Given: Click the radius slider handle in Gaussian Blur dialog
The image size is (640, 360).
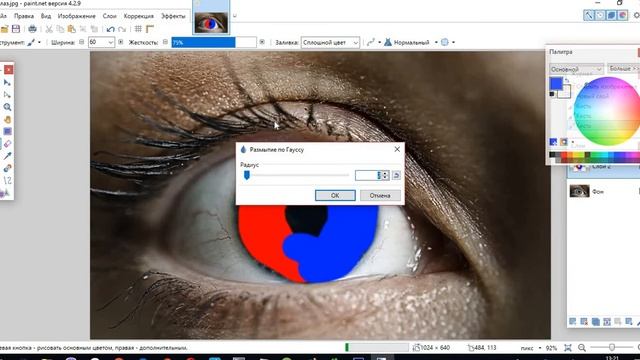Looking at the screenshot, I should pyautogui.click(x=247, y=175).
